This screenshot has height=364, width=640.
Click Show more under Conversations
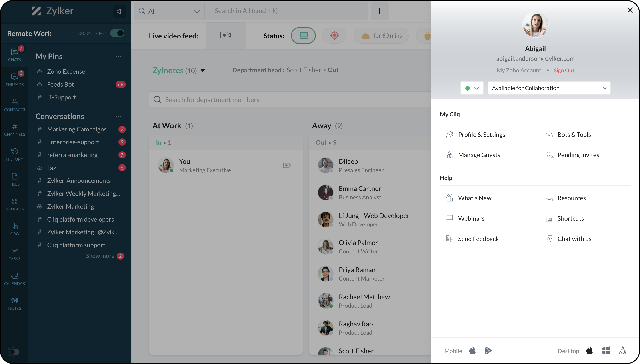[100, 256]
